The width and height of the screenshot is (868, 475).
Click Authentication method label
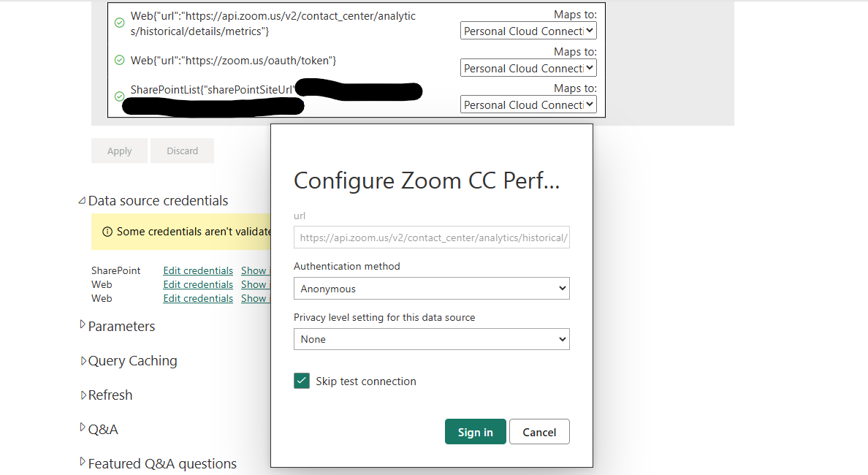(x=347, y=266)
